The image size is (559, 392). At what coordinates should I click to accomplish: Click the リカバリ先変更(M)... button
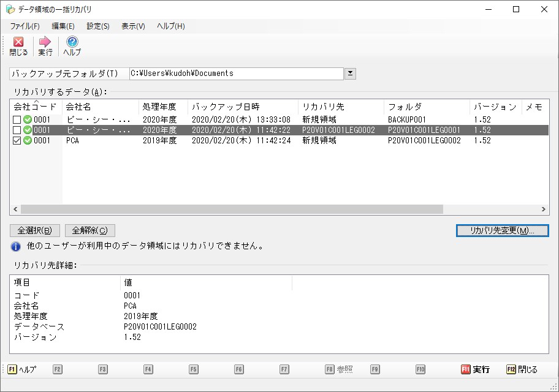(x=503, y=230)
